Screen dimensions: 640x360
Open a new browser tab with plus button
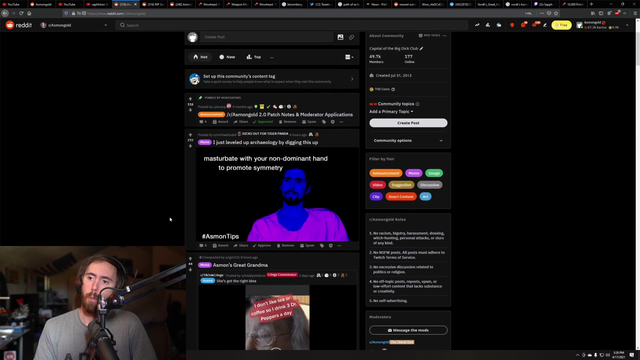pyautogui.click(x=591, y=4)
